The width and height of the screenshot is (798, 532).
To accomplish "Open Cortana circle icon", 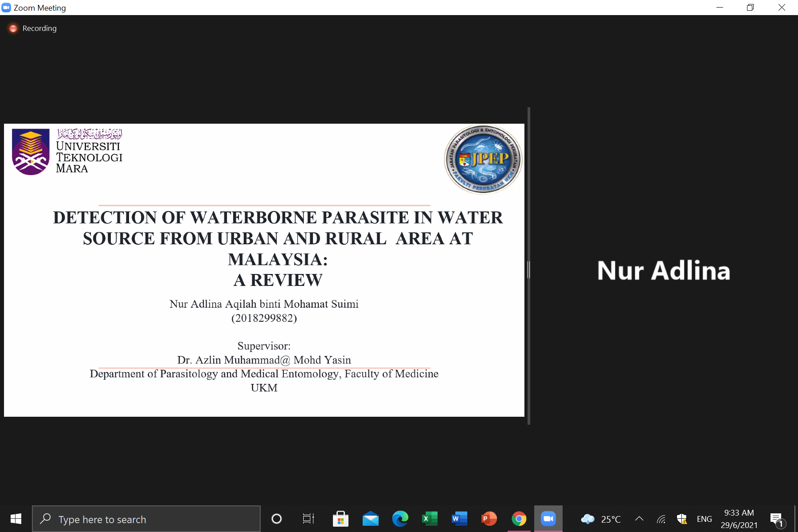I will tap(277, 519).
